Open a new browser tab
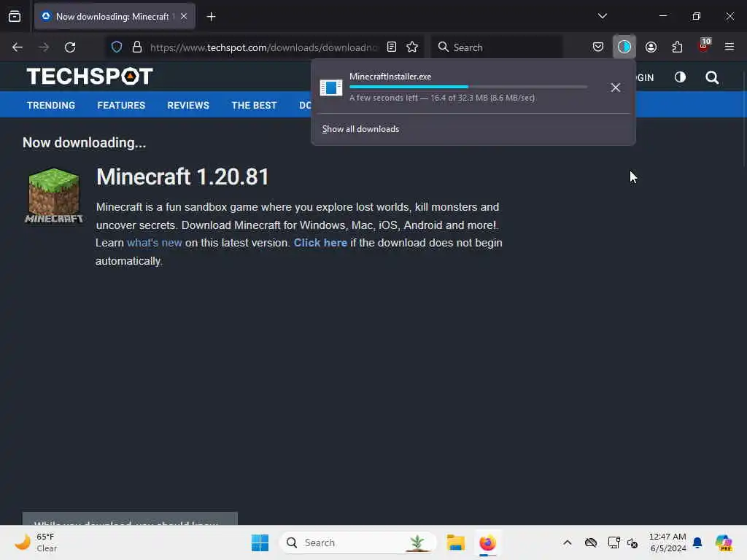 (211, 17)
